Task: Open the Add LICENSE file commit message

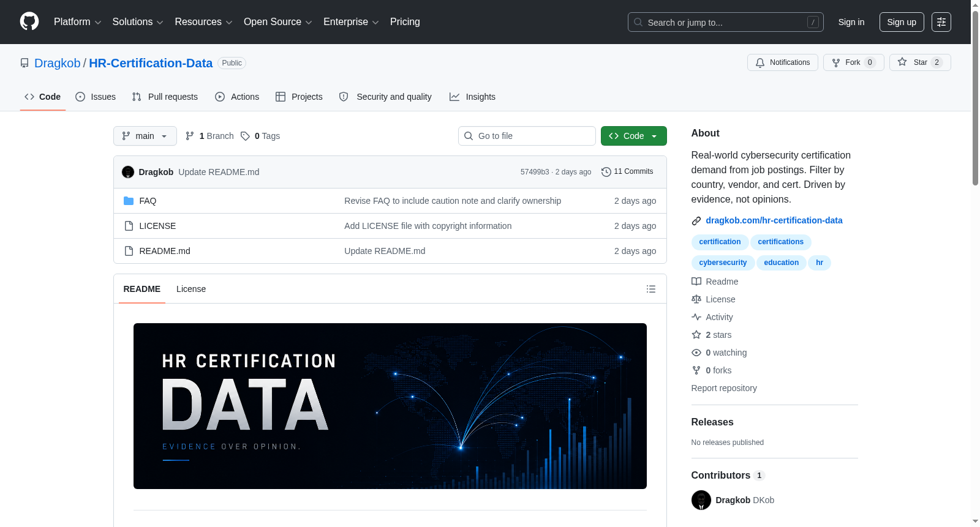Action: click(428, 226)
